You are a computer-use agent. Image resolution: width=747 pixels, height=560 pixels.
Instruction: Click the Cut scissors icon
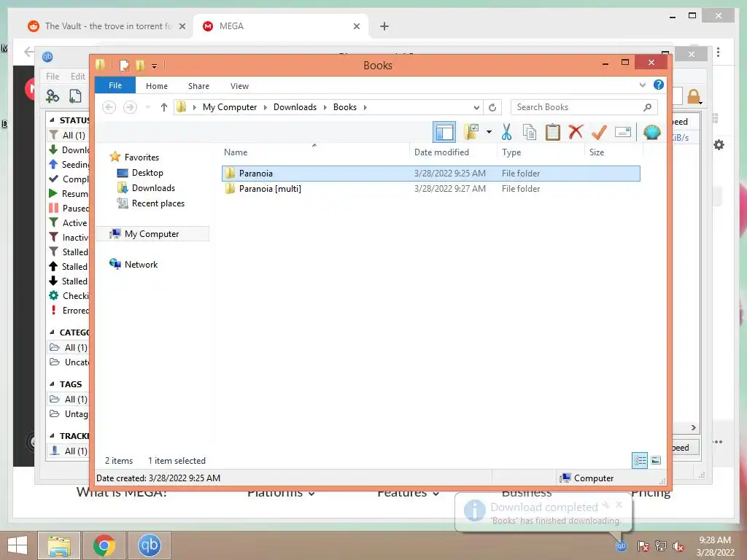pos(506,132)
